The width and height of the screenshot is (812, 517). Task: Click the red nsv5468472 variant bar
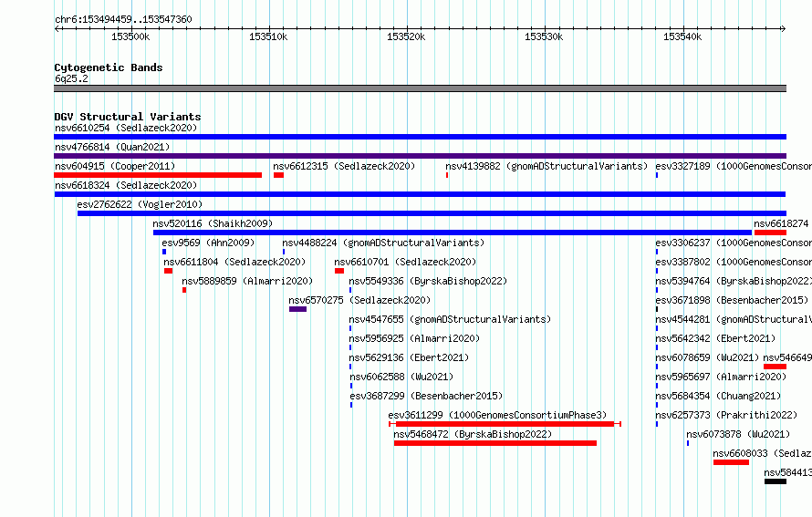pos(495,443)
